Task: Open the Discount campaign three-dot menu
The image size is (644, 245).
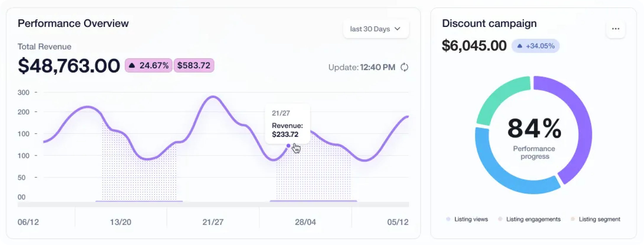Action: pos(616,29)
